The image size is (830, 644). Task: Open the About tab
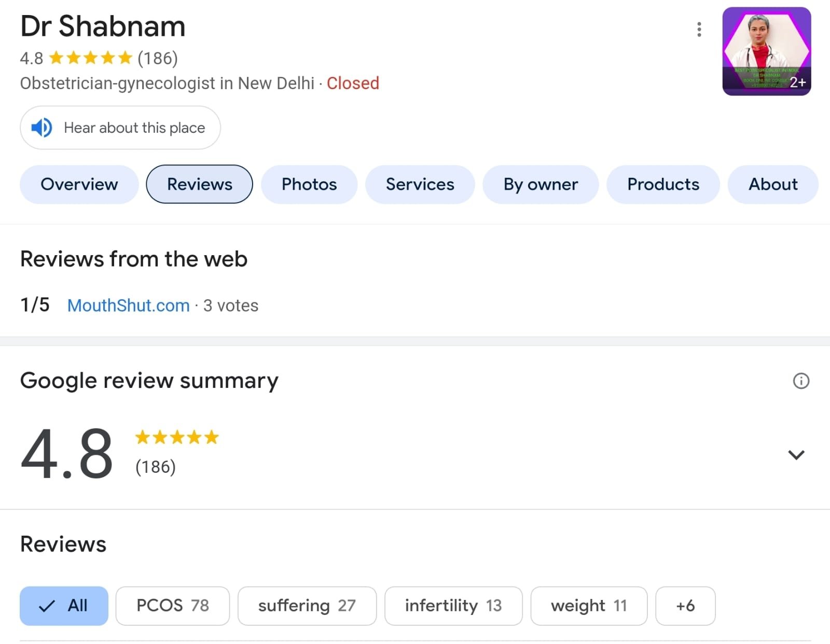(x=772, y=185)
